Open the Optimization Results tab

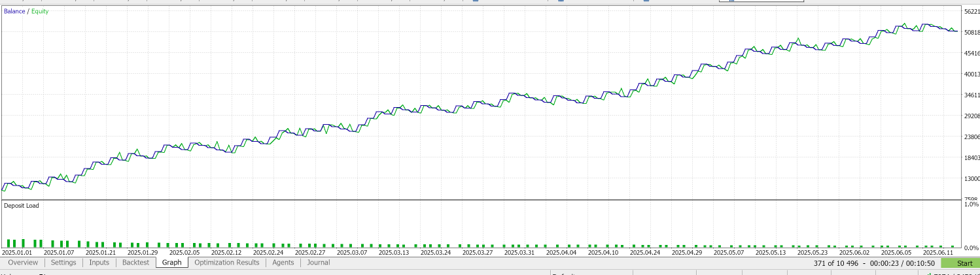(x=227, y=263)
